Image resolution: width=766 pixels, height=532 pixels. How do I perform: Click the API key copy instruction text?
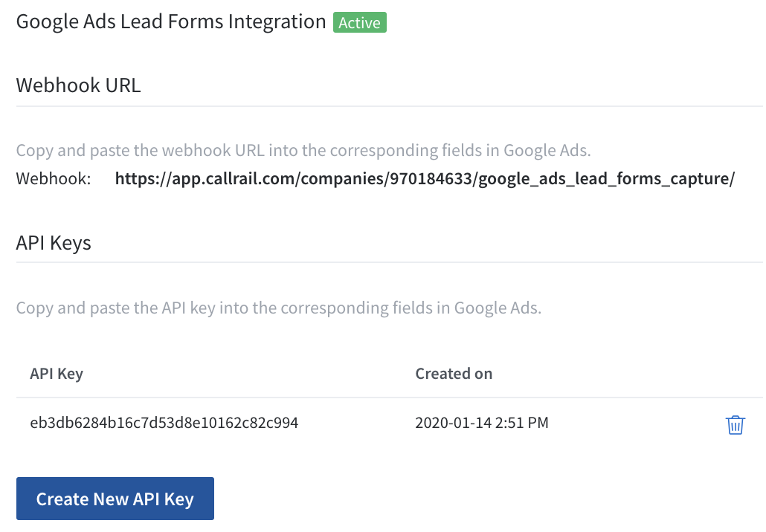coord(279,308)
